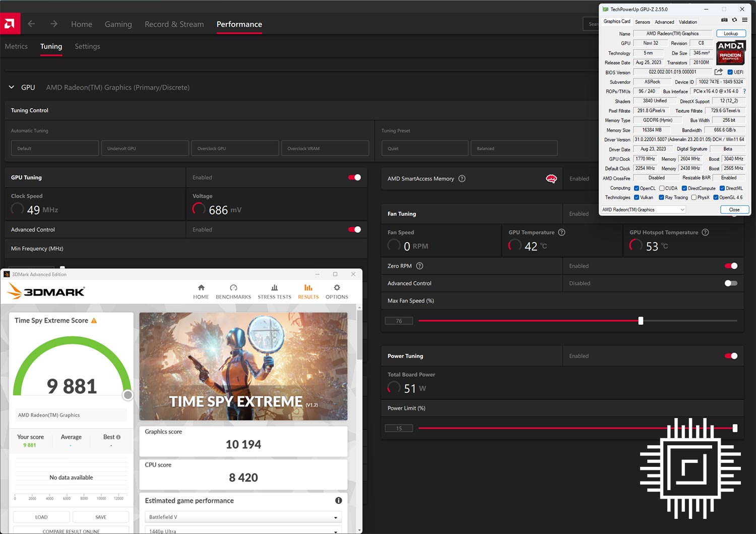Screen dimensions: 756x534
Task: Click the Time Spy Extreme warning triangle
Action: pos(94,321)
